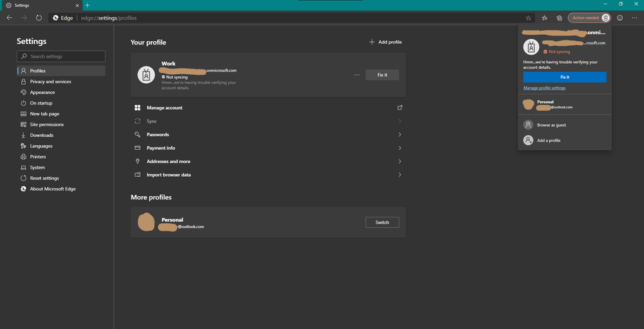Click the Action needed profile button
Screen dimensions: 644x329
pos(589,17)
